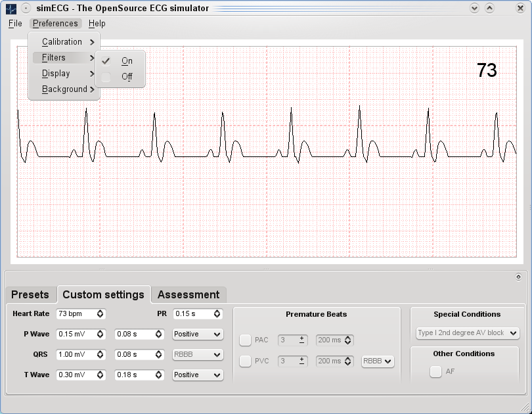Increment the PVC count stepper
The height and width of the screenshot is (414, 532).
click(300, 359)
